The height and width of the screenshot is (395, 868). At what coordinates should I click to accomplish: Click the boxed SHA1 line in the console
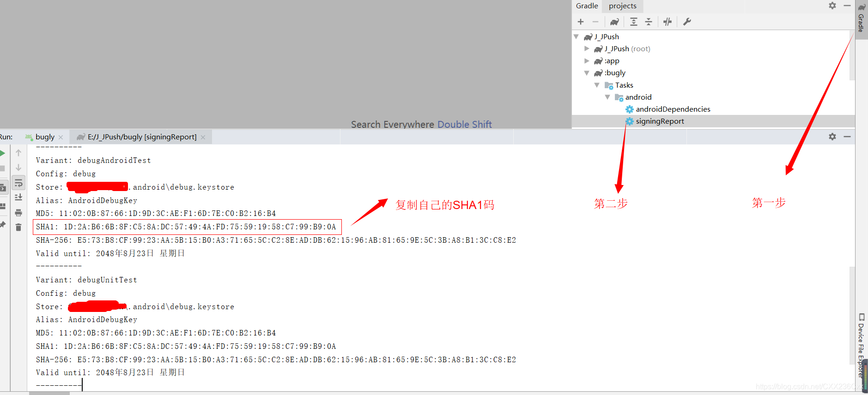pos(187,227)
